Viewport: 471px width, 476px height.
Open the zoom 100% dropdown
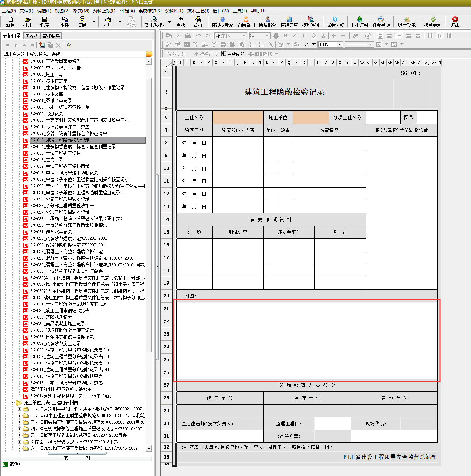[339, 44]
